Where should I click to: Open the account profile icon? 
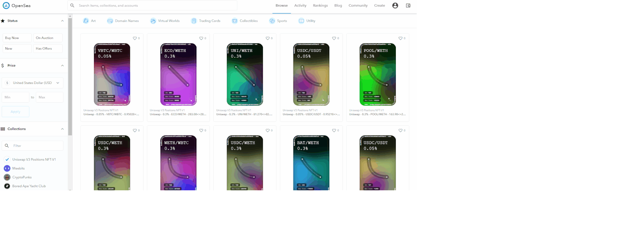coord(395,5)
